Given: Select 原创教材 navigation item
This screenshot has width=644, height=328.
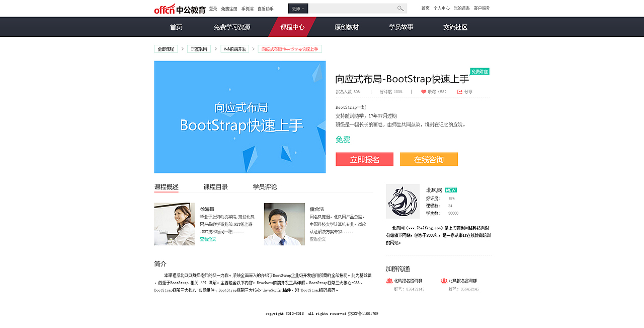Looking at the screenshot, I should (x=347, y=27).
